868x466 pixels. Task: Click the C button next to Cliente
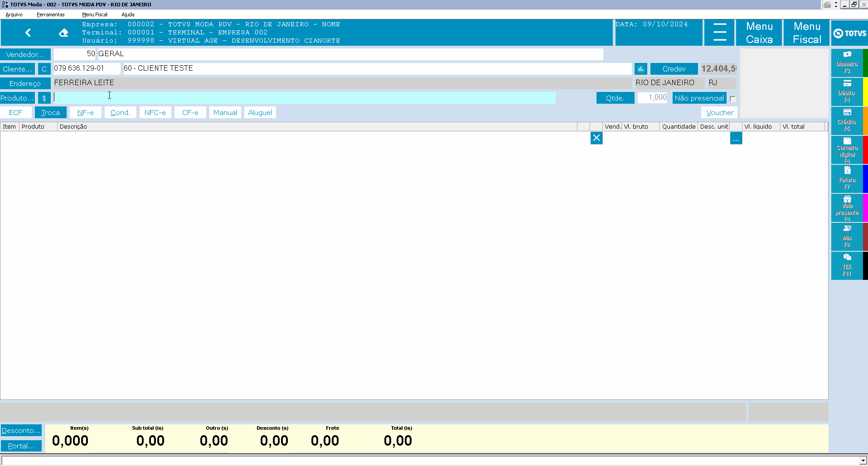[44, 69]
